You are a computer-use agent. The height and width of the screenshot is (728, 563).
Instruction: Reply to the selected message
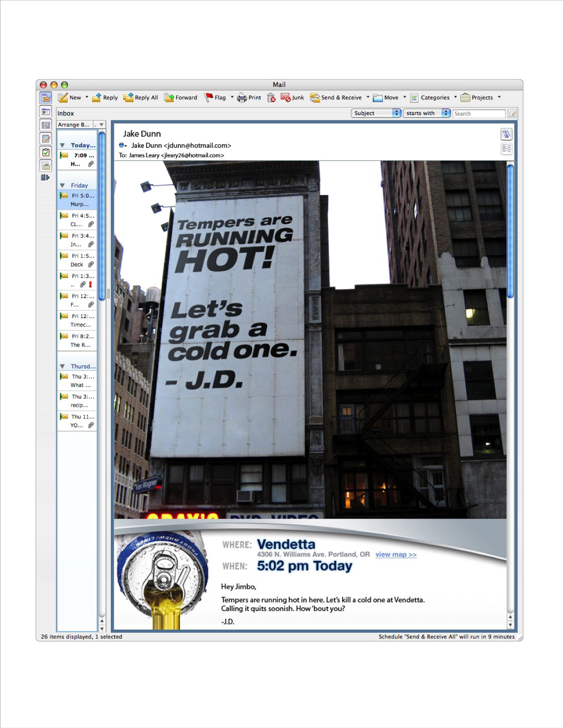click(x=105, y=98)
